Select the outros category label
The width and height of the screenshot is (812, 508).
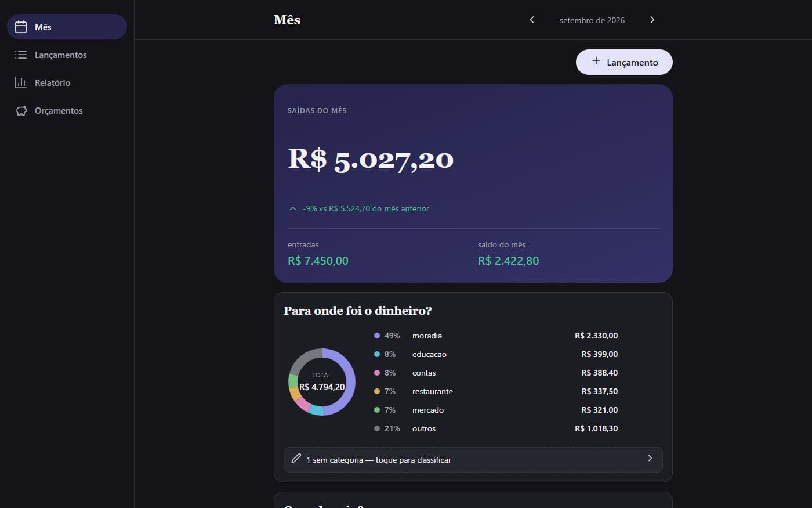(424, 428)
